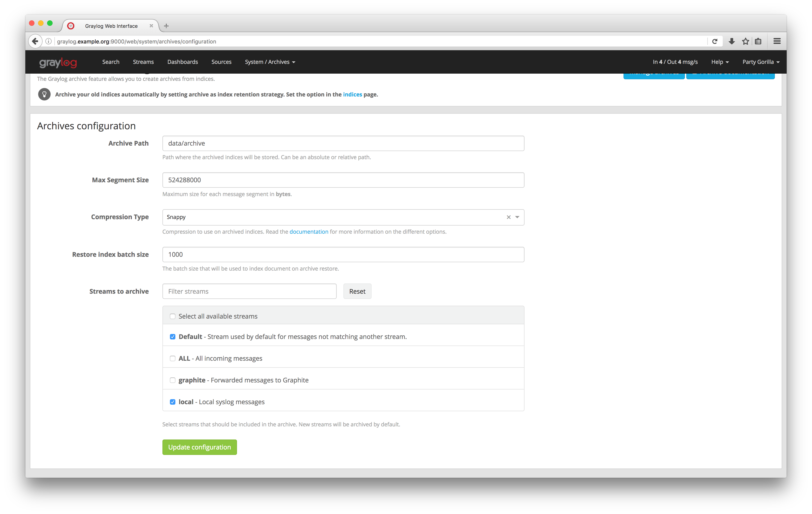
Task: Close the Graylog Web Interface tab
Action: point(151,26)
